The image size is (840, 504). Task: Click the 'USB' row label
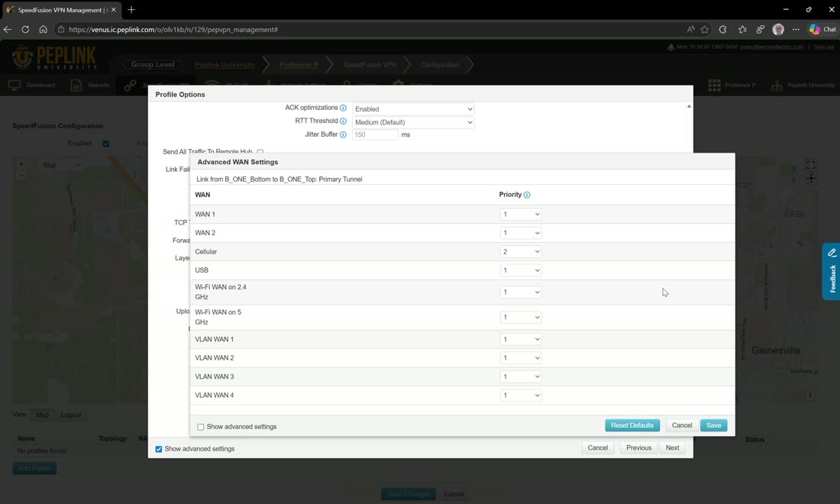point(202,270)
